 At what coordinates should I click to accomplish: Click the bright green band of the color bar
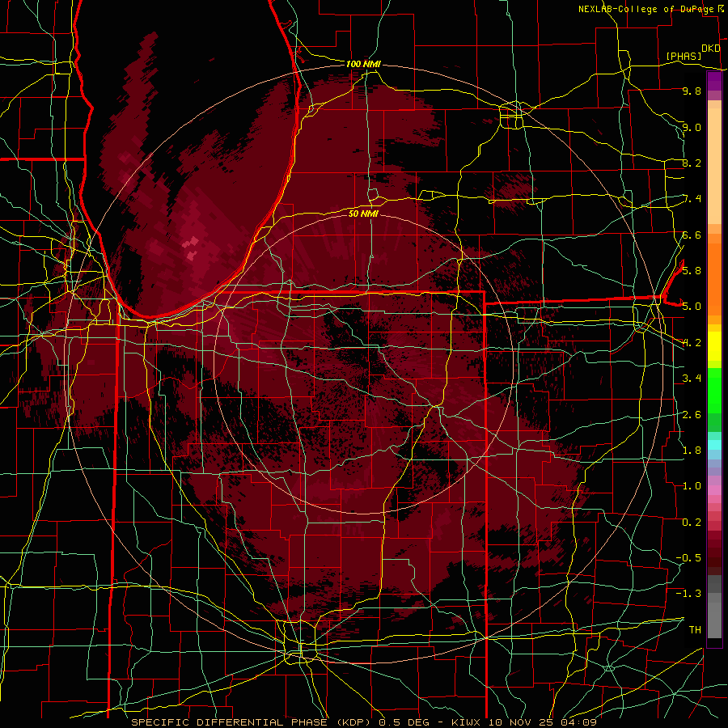pyautogui.click(x=714, y=390)
